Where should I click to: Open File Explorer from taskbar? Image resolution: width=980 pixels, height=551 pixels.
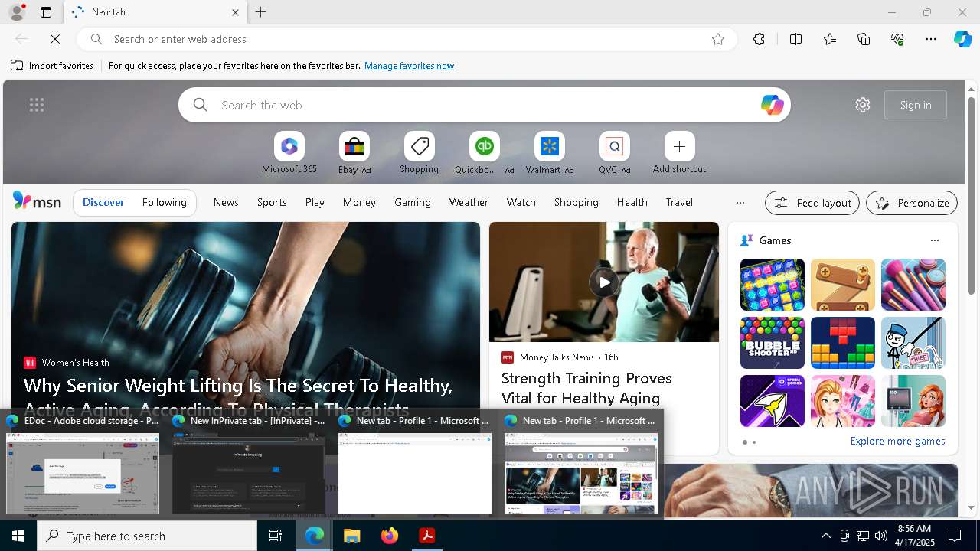351,536
